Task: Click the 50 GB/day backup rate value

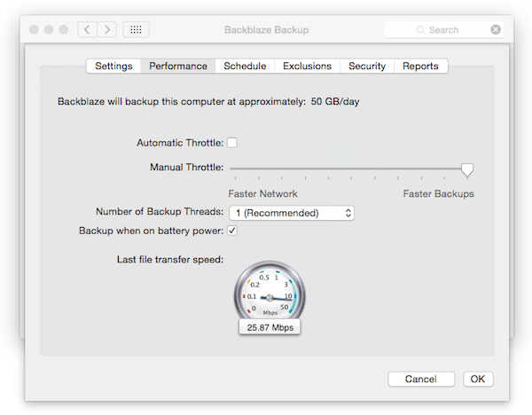Action: click(335, 101)
